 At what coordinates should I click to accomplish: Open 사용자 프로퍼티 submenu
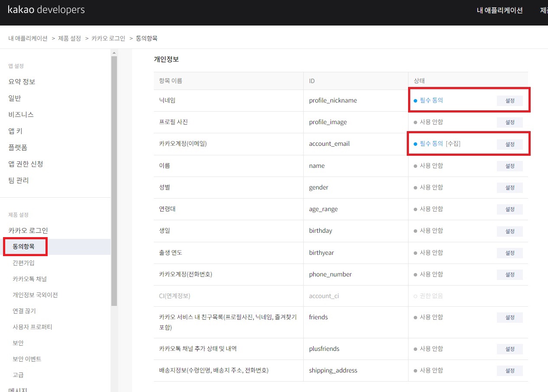point(32,327)
